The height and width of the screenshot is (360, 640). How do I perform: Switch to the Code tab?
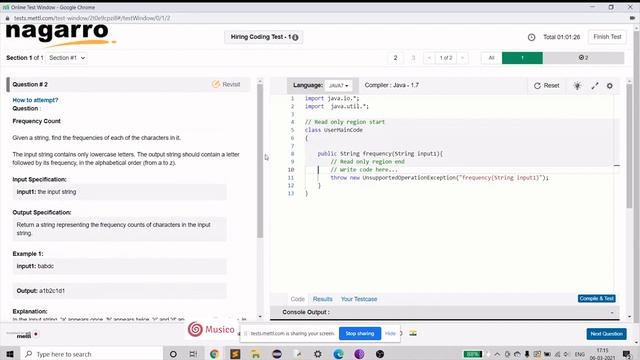coord(298,299)
